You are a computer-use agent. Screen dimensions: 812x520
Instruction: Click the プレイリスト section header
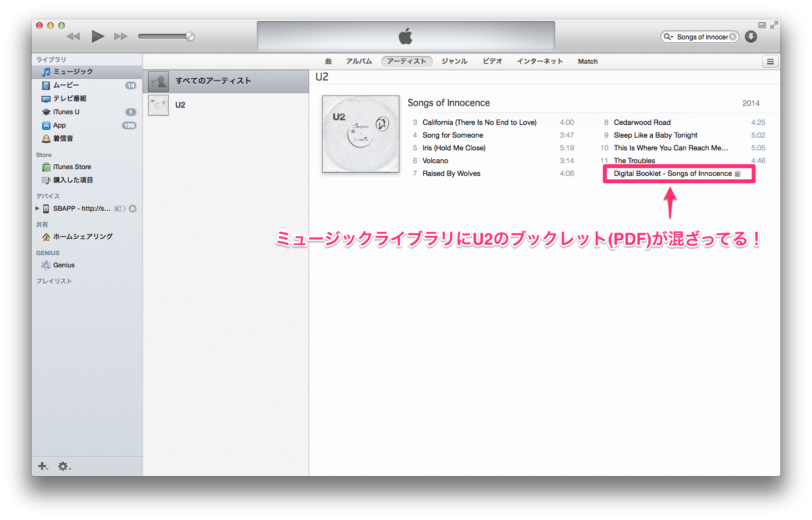tap(54, 281)
